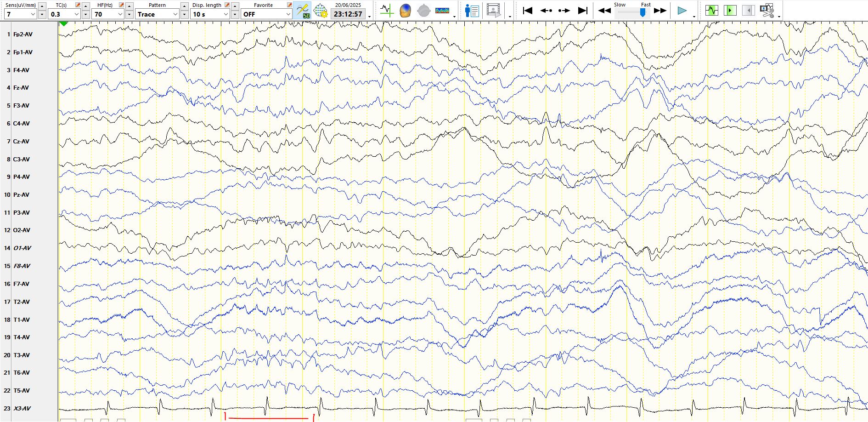
Task: Expand the arrow beside the scissors icon
Action: point(779,16)
